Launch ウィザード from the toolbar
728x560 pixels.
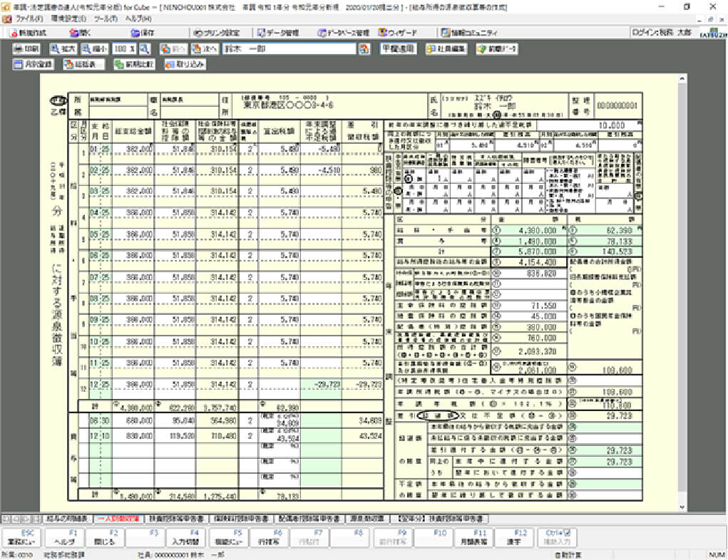coord(397,33)
